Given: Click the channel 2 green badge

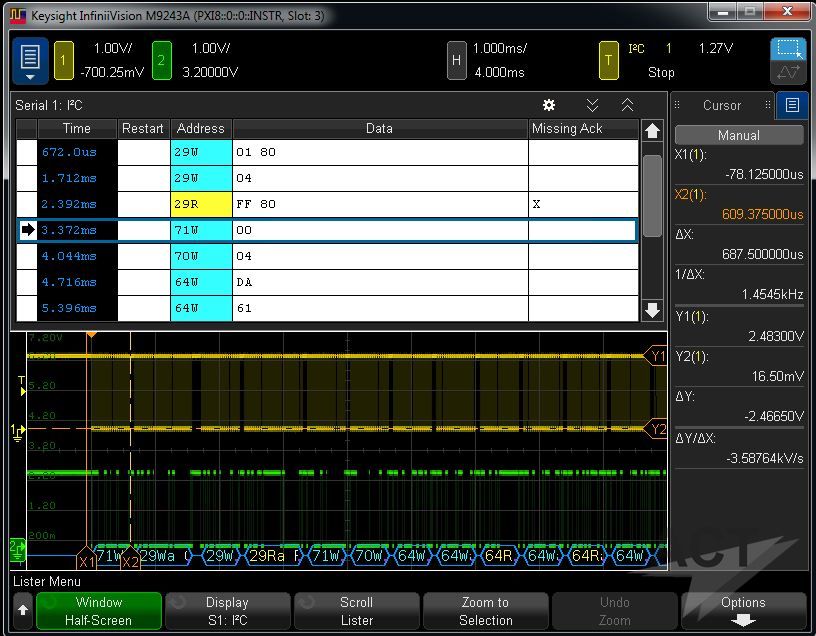Looking at the screenshot, I should [x=161, y=60].
